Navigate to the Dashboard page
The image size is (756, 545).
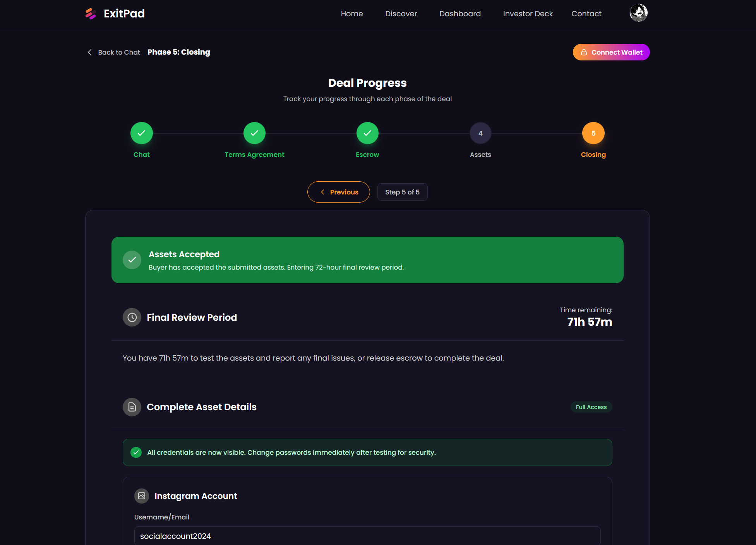(460, 14)
